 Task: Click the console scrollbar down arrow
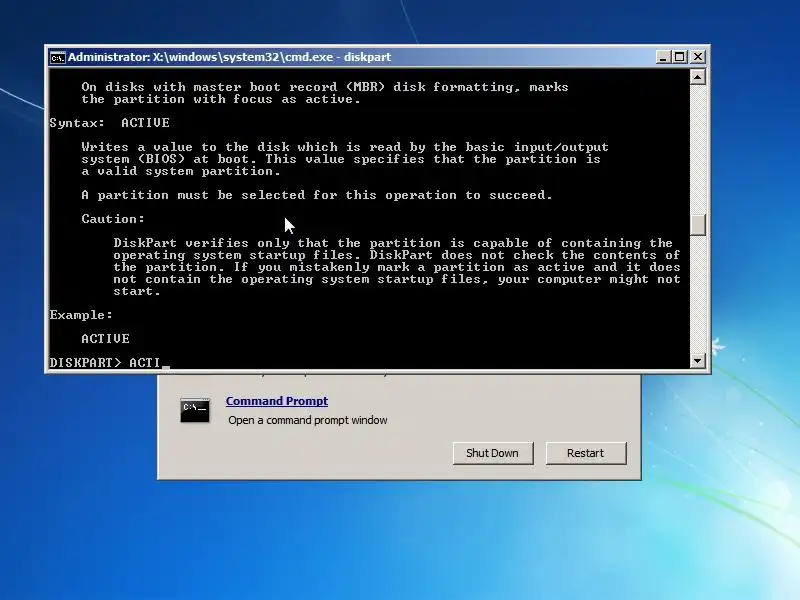pos(697,361)
